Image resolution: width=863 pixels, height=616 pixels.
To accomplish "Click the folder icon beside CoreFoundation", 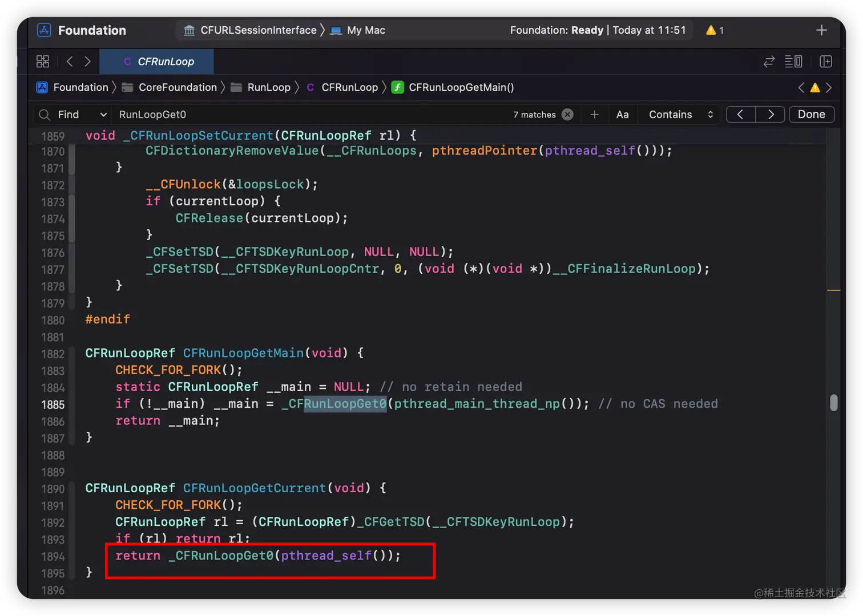I will (128, 87).
